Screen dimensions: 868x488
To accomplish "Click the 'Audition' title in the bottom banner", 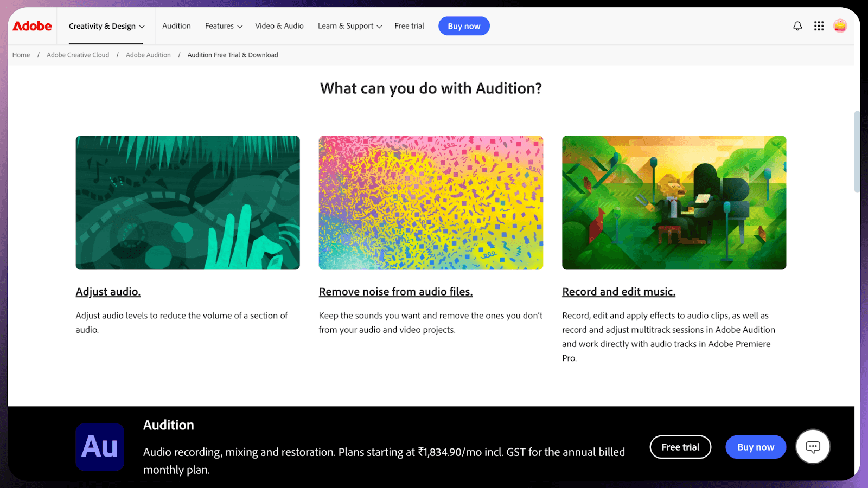I will pos(169,425).
